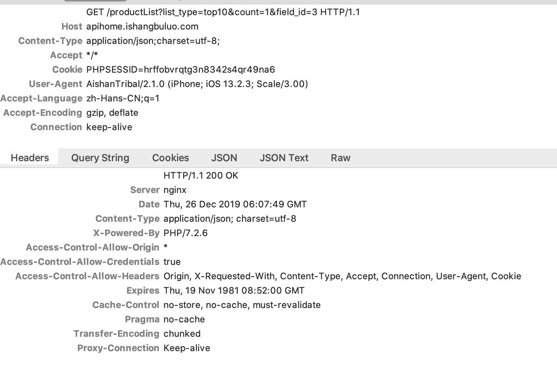Click the dark segmented control at top
This screenshot has width=557, height=392.
(95, 1)
